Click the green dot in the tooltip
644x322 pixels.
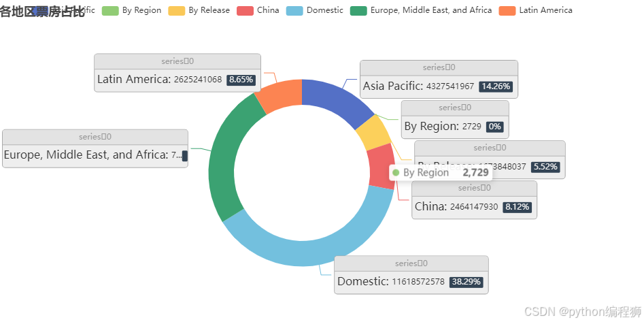pyautogui.click(x=396, y=172)
